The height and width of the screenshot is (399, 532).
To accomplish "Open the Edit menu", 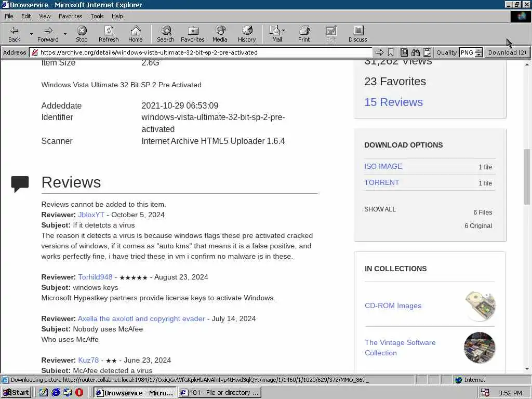I will (26, 16).
